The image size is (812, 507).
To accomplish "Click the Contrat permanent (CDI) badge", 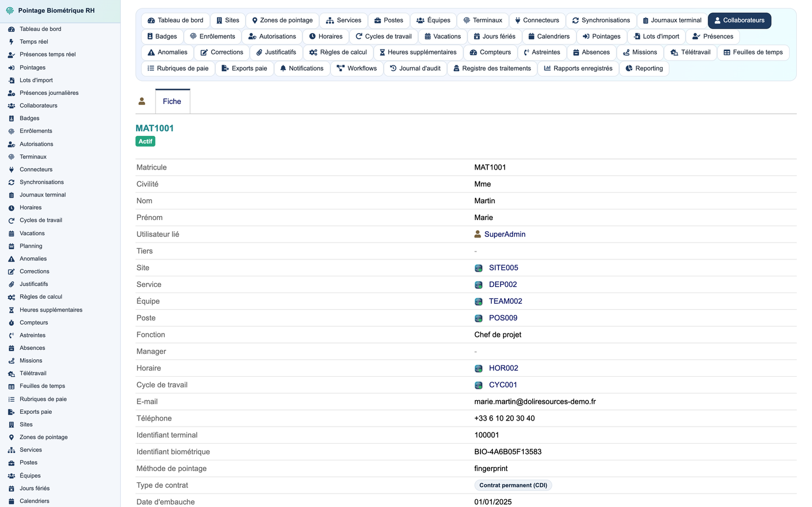I will coord(513,485).
